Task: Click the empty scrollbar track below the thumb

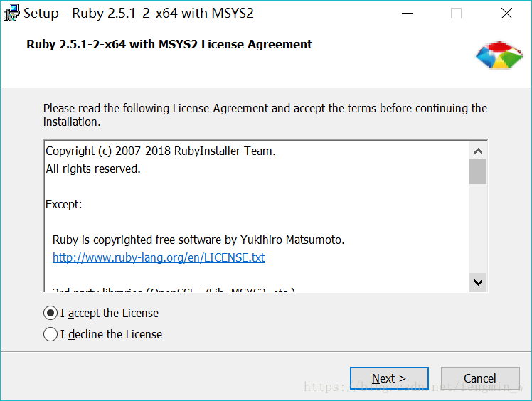Action: (x=478, y=228)
